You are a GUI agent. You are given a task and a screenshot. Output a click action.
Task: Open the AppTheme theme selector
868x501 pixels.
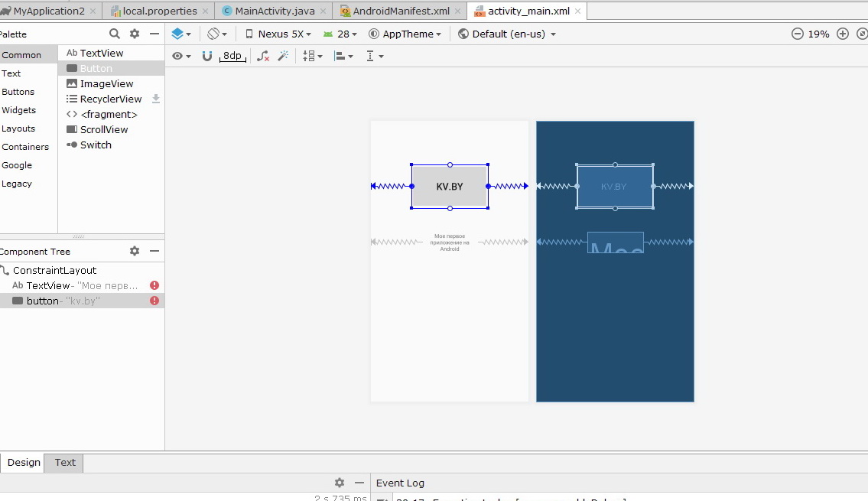tap(405, 34)
